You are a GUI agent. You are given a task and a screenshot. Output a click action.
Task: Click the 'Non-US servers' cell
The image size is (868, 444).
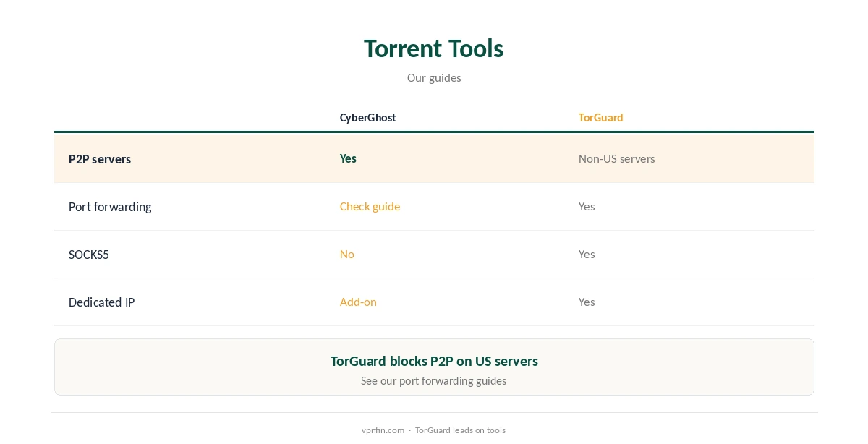[x=617, y=158]
